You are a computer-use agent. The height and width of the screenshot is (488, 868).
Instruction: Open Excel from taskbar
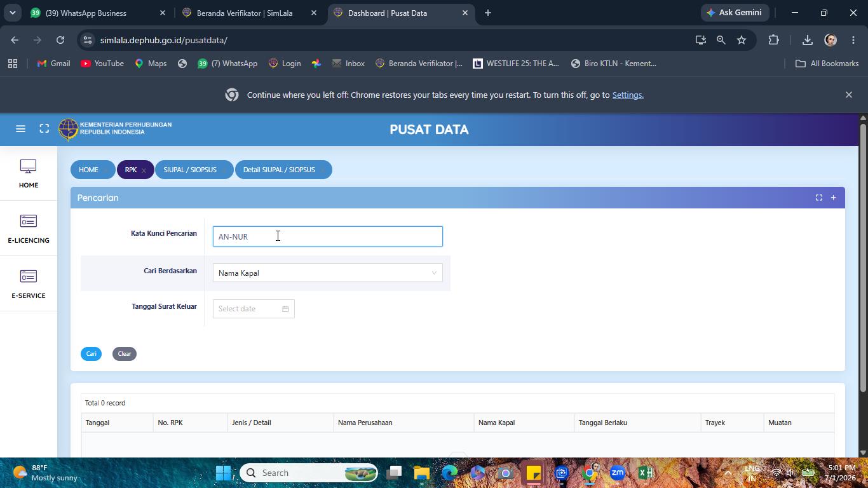pyautogui.click(x=645, y=473)
